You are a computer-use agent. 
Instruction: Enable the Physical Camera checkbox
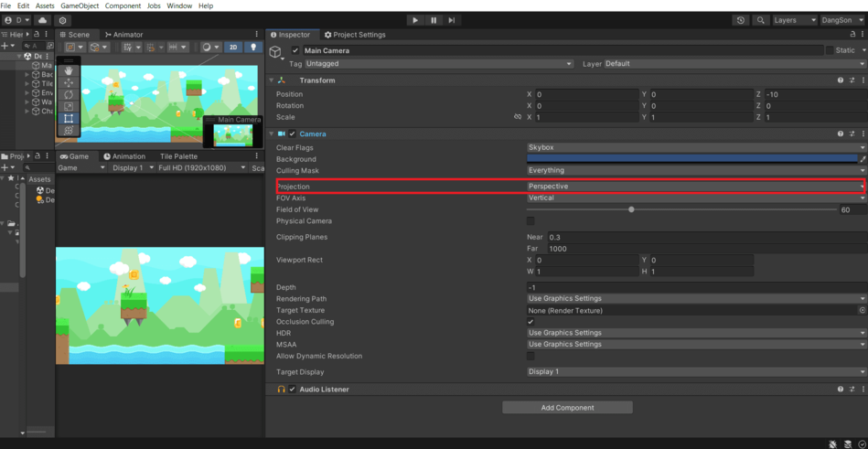click(530, 221)
